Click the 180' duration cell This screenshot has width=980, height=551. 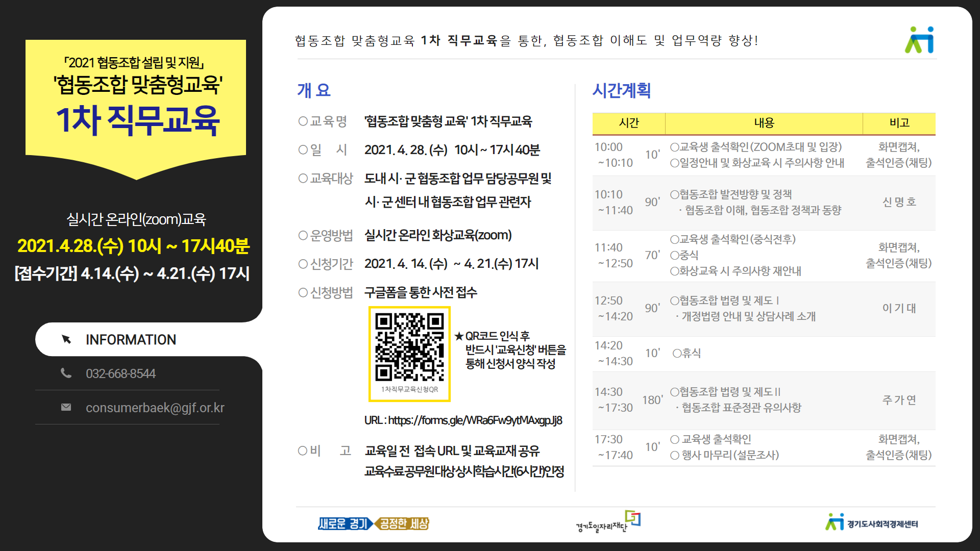tap(652, 400)
